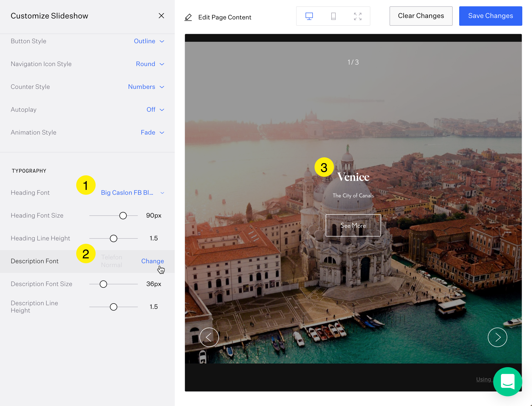Image resolution: width=532 pixels, height=406 pixels.
Task: Click the Edit Page Content pencil icon
Action: [188, 17]
